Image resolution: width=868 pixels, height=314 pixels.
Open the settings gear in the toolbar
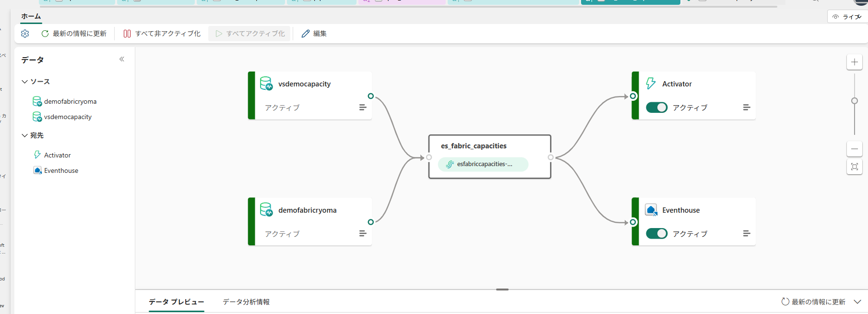(25, 34)
